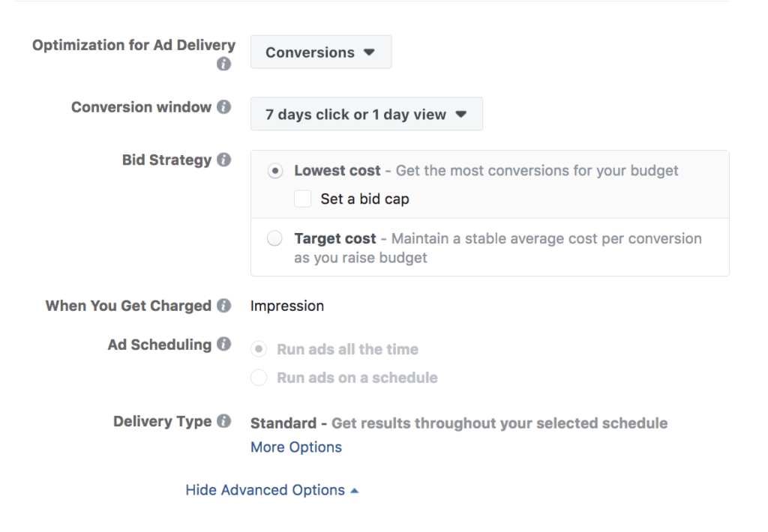Collapse with Hide Advanced Options
The width and height of the screenshot is (768, 532).
[272, 490]
